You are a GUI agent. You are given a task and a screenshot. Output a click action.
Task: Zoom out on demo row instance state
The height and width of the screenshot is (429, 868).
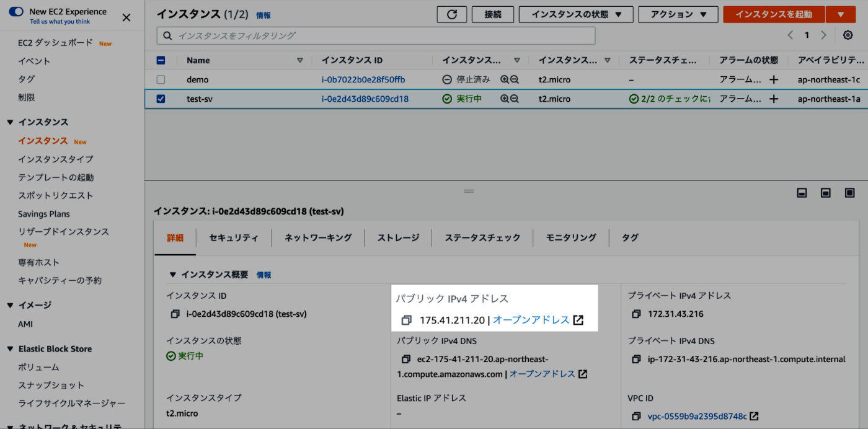coord(514,79)
